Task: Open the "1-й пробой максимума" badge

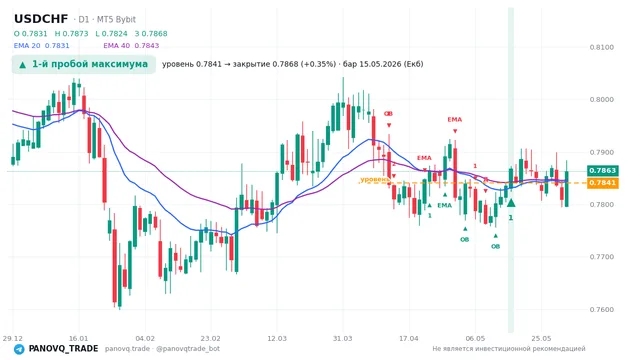Action: click(x=84, y=64)
